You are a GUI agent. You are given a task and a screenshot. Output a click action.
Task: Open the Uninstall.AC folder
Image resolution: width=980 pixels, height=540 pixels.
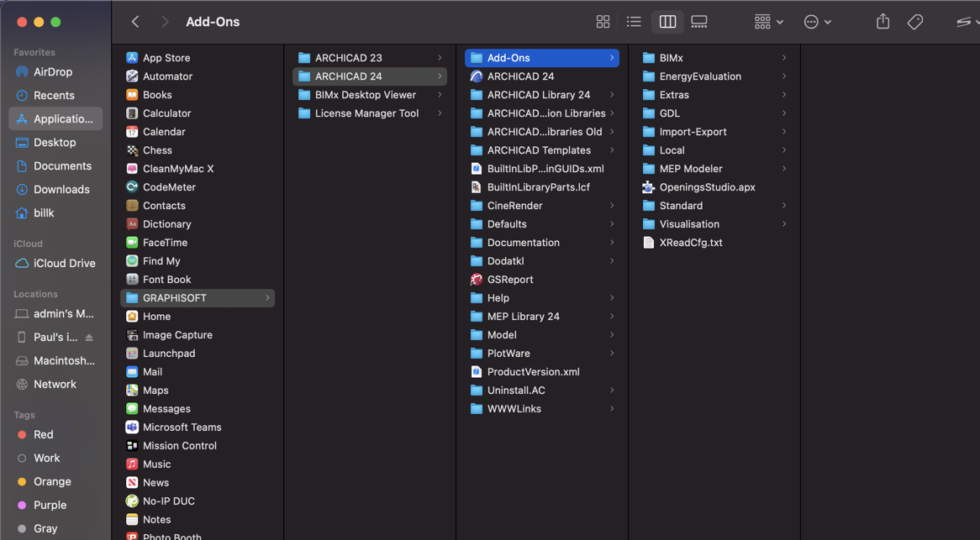click(542, 391)
